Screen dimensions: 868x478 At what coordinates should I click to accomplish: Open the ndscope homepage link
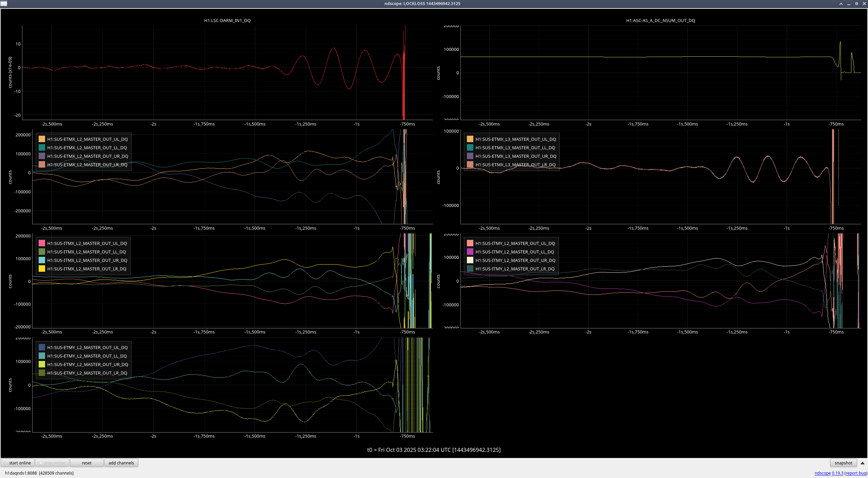[x=822, y=473]
